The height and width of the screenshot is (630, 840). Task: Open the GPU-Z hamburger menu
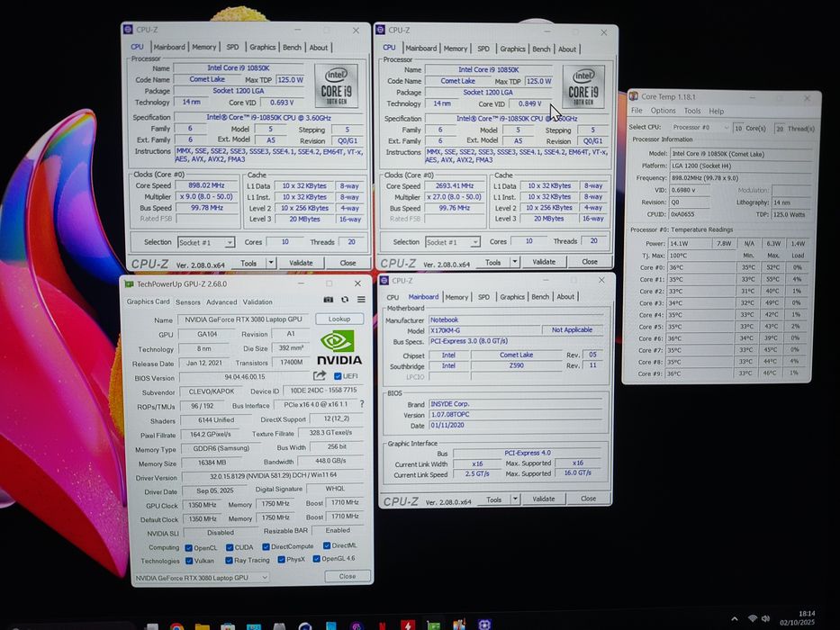click(362, 300)
